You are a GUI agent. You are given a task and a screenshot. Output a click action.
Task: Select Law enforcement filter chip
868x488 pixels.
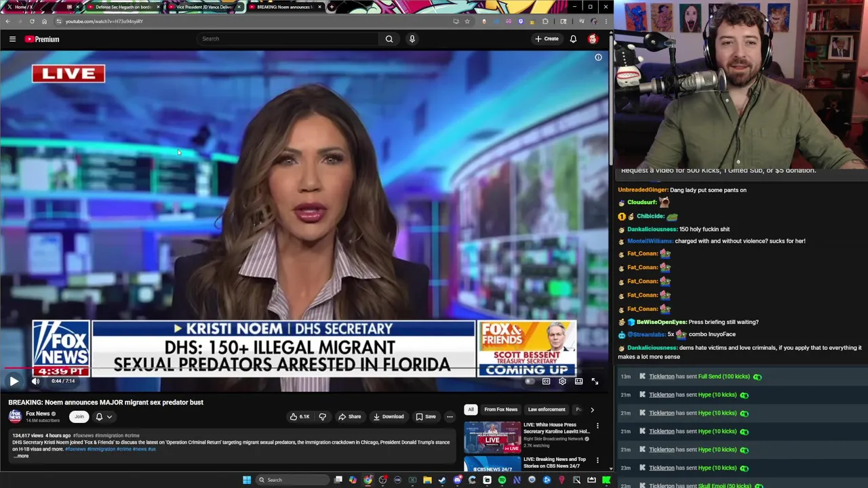pos(547,409)
